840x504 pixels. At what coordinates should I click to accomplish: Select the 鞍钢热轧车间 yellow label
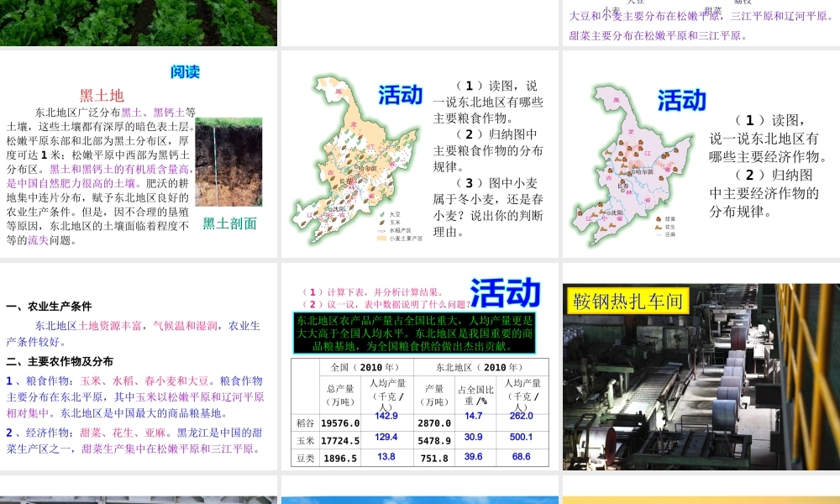click(x=627, y=301)
